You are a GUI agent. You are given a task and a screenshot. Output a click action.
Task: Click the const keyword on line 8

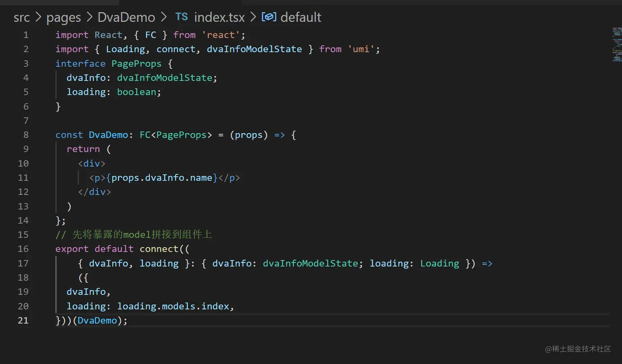(69, 135)
